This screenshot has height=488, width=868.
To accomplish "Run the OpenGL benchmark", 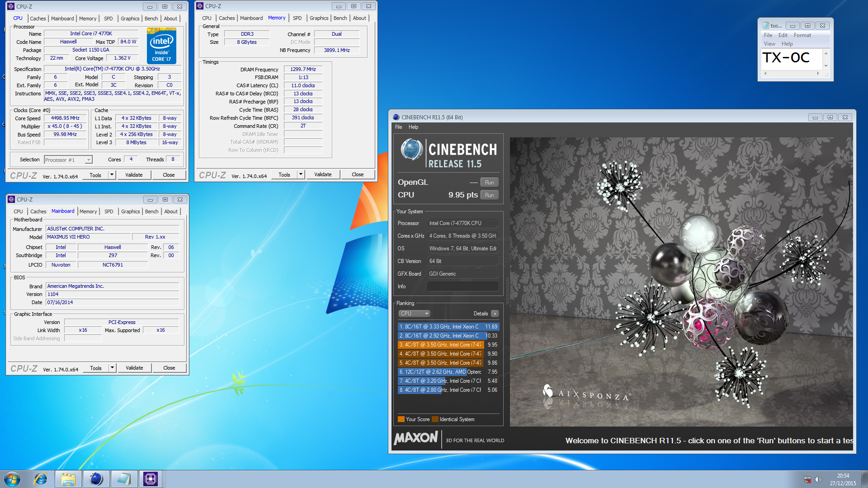I will click(489, 183).
